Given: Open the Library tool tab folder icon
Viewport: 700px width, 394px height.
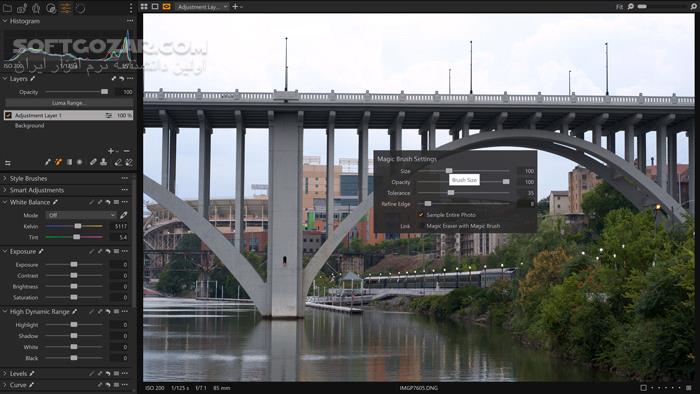Looking at the screenshot, I should pyautogui.click(x=7, y=8).
